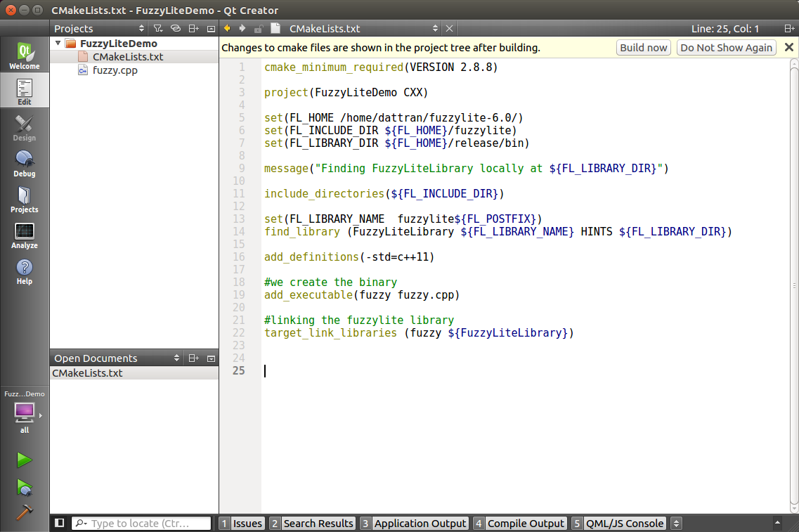Click the "#linking the fuzzylite library" comment
This screenshot has width=799, height=532.
[x=358, y=320]
